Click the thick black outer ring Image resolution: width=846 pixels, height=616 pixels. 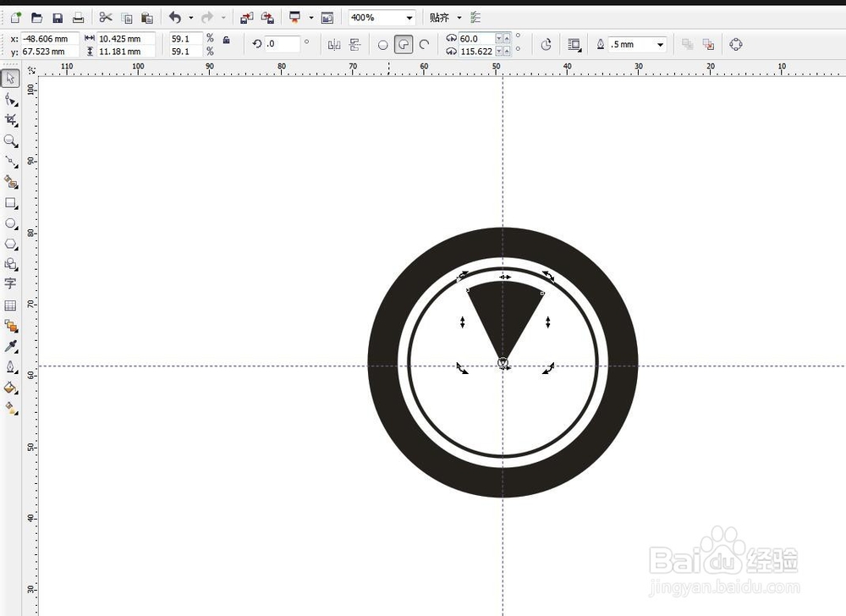(x=385, y=361)
